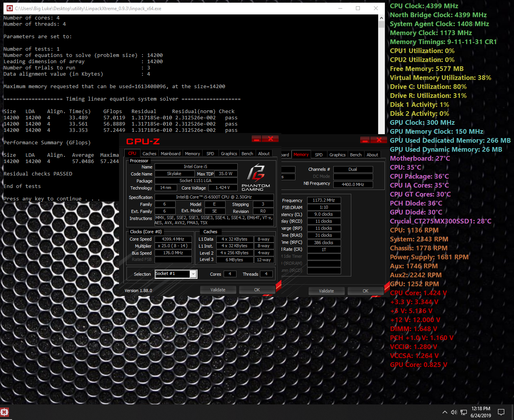Open Caches tab in front CPU-Z
This screenshot has height=420, width=514.
click(149, 154)
